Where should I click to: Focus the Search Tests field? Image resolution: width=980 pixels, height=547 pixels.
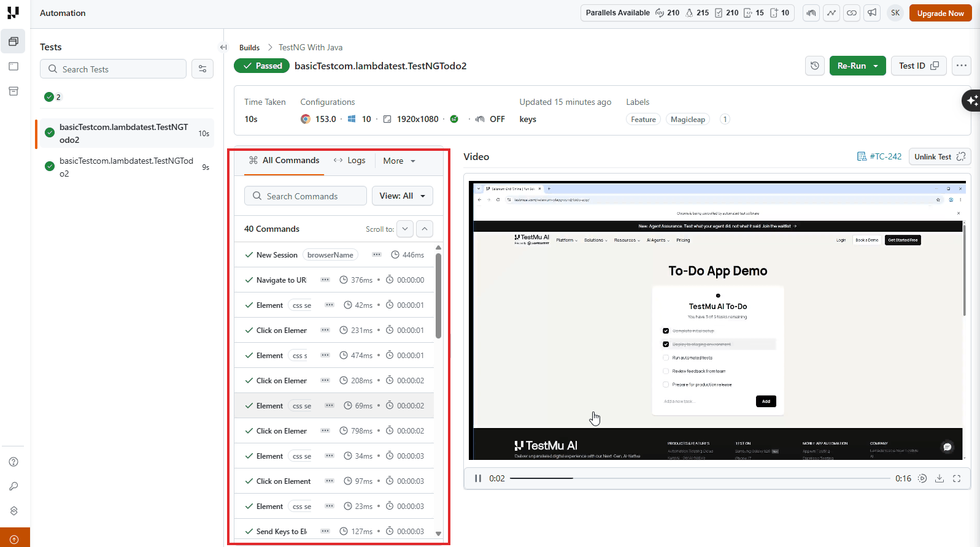113,69
